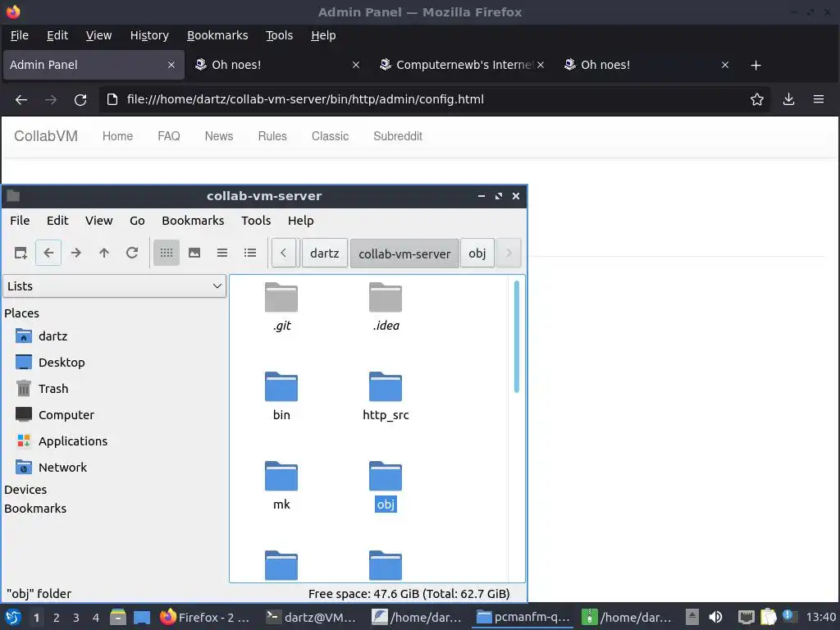Open the taskbar start menu icon

tap(13, 617)
